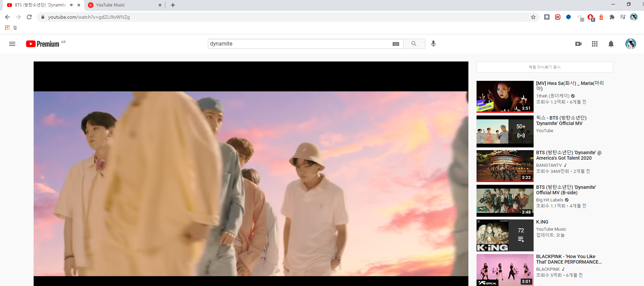Image resolution: width=644 pixels, height=286 pixels.
Task: Open the Hwa Sa Maria thumbnail
Action: point(505,97)
